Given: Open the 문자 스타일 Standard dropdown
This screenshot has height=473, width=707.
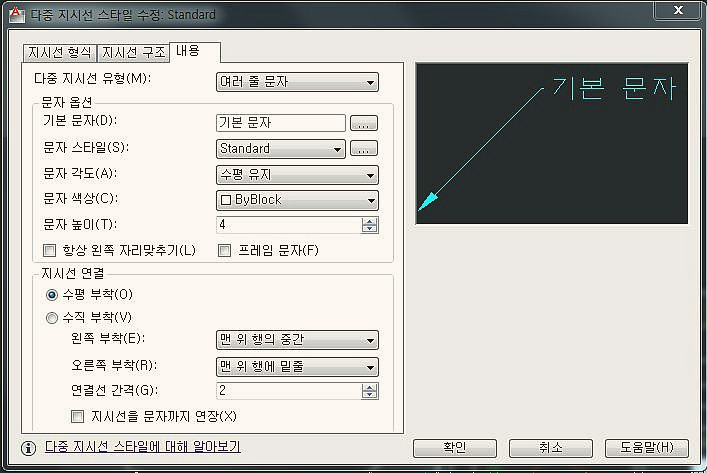Looking at the screenshot, I should click(280, 149).
